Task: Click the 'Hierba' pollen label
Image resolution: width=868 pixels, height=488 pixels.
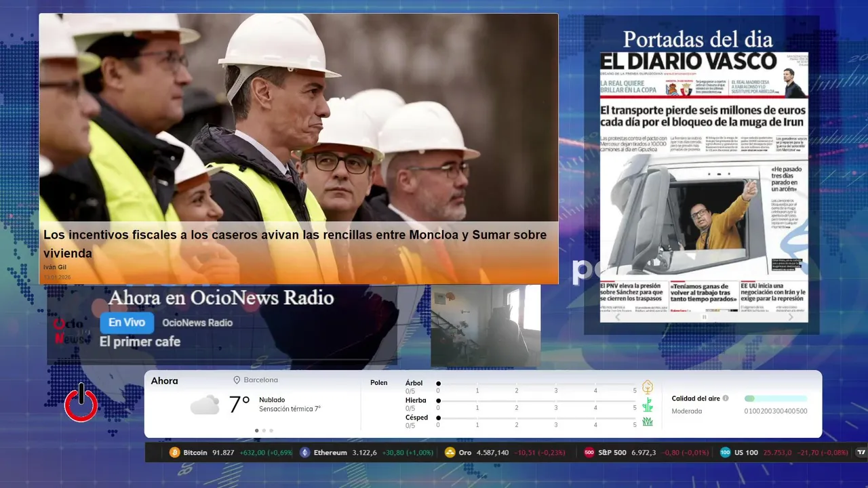Action: coord(416,401)
